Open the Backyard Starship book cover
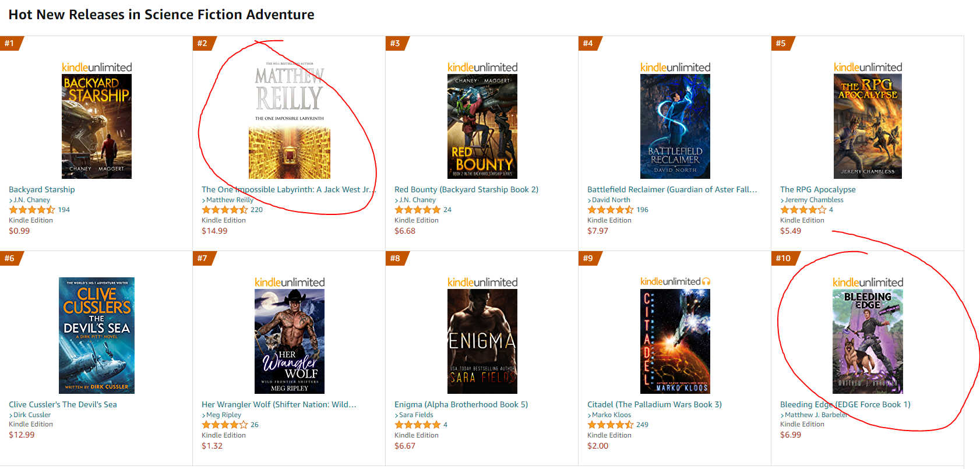Screen dimensions: 980x469 pos(97,126)
